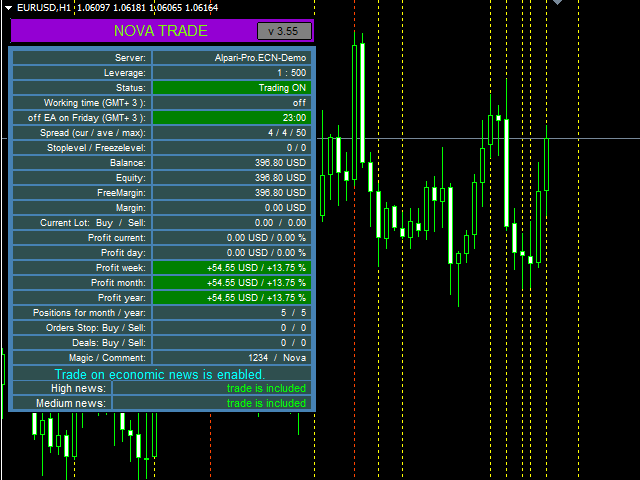Toggle Medium news trade is included

[x=212, y=403]
